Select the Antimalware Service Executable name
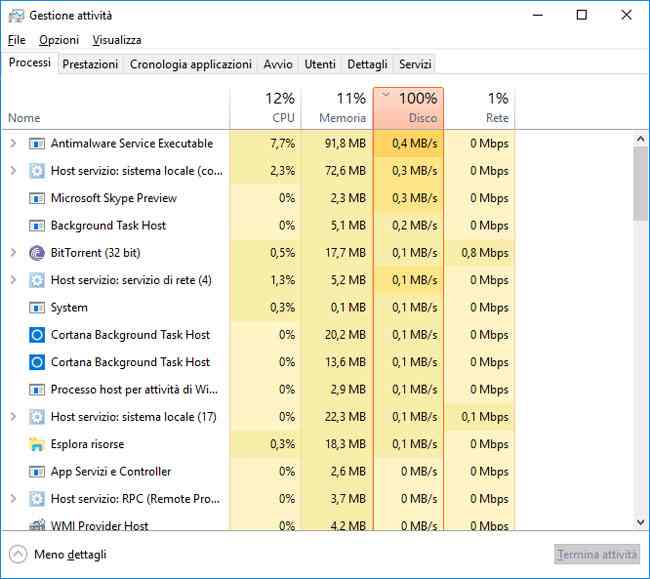This screenshot has width=650, height=579. 132,143
